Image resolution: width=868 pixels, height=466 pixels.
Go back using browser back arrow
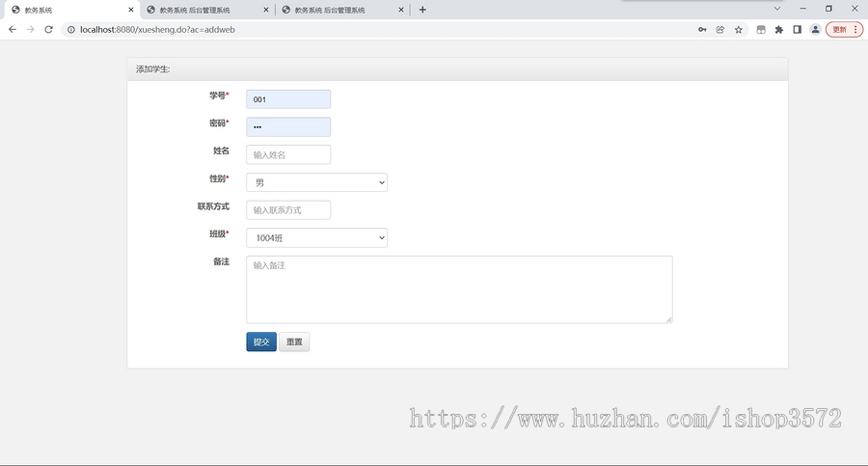point(13,29)
